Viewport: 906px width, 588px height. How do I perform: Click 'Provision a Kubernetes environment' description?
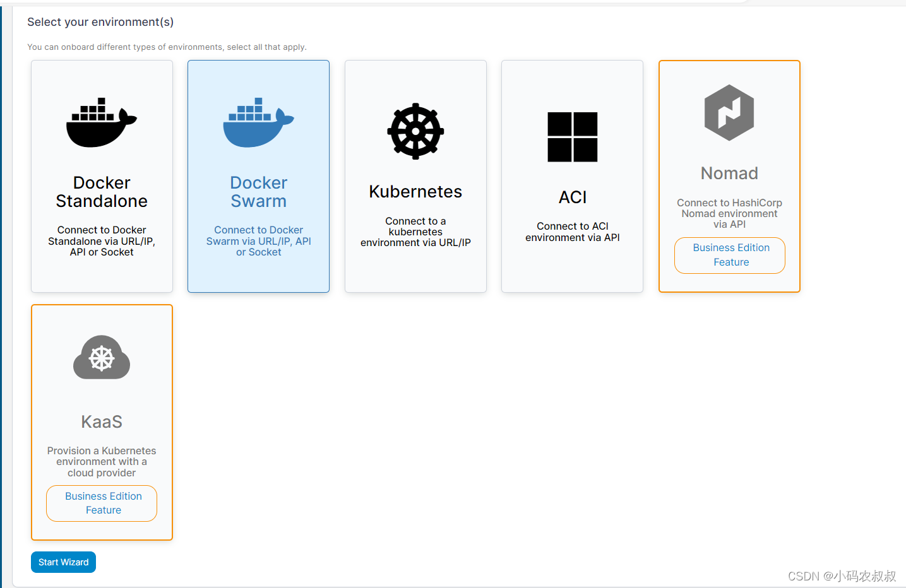click(x=102, y=462)
